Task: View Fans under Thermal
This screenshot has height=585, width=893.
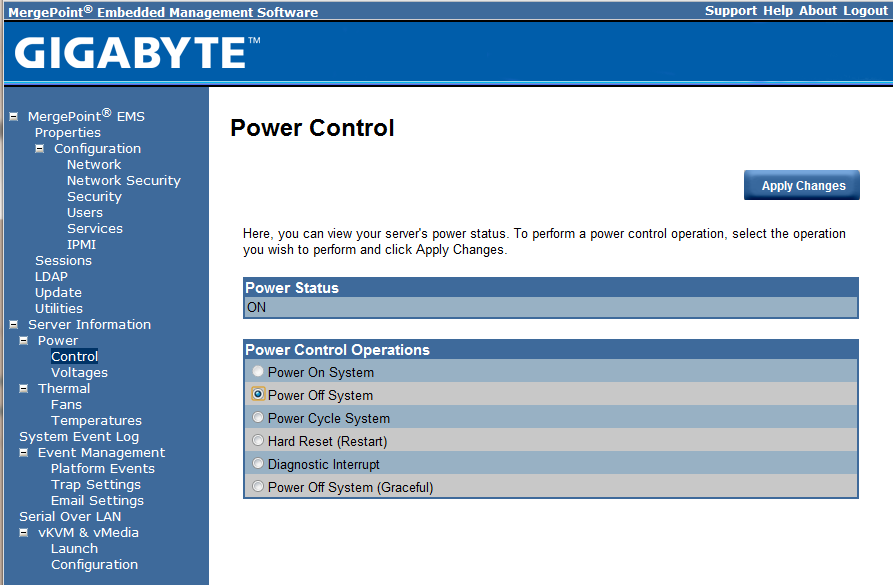Action: (x=66, y=404)
